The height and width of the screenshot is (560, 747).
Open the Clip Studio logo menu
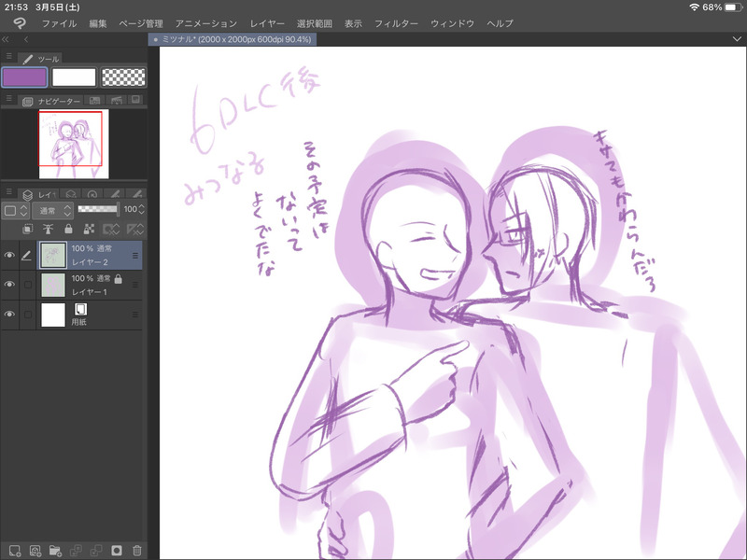tap(20, 22)
